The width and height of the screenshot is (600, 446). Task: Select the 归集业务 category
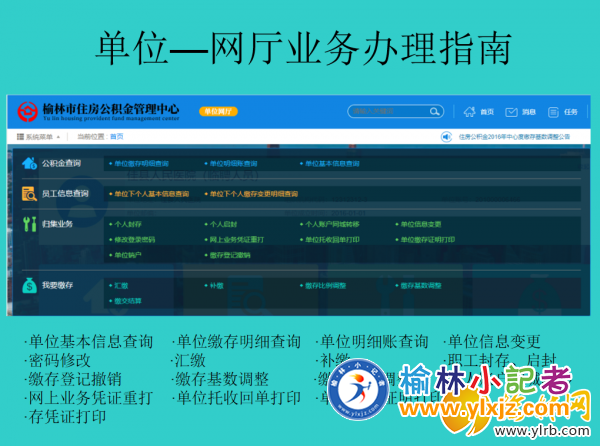point(57,224)
